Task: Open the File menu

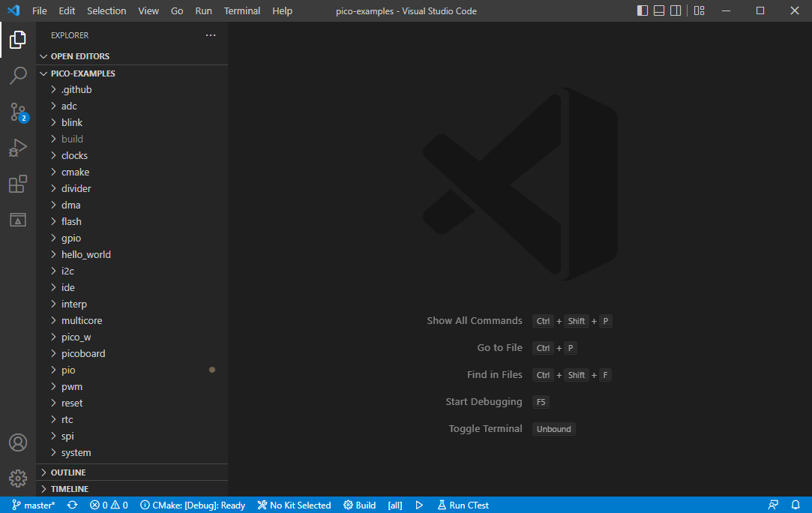Action: coord(39,11)
